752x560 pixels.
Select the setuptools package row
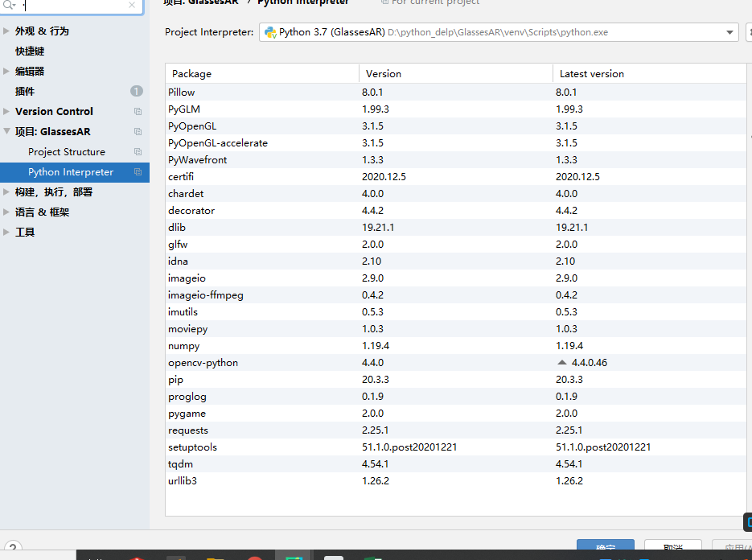[456, 447]
